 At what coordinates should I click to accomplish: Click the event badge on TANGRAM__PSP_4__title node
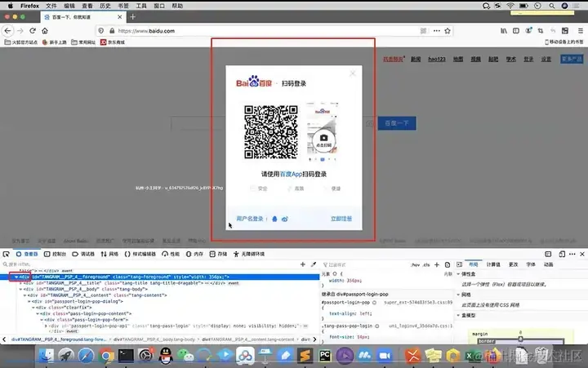point(234,283)
